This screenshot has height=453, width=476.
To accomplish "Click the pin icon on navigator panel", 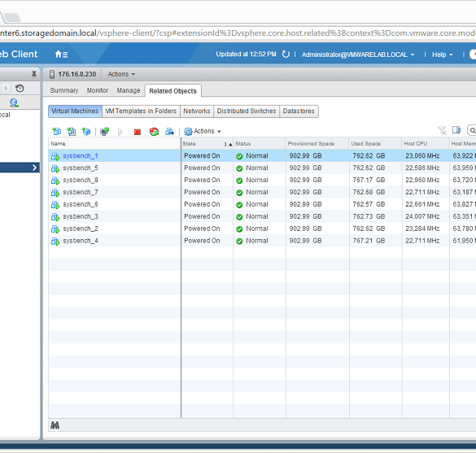I will pyautogui.click(x=34, y=74).
